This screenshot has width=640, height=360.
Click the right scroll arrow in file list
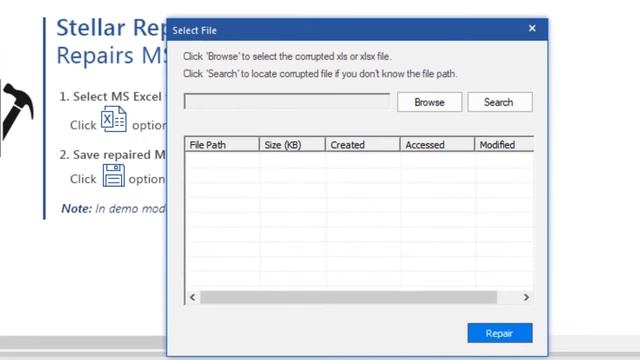(x=526, y=297)
